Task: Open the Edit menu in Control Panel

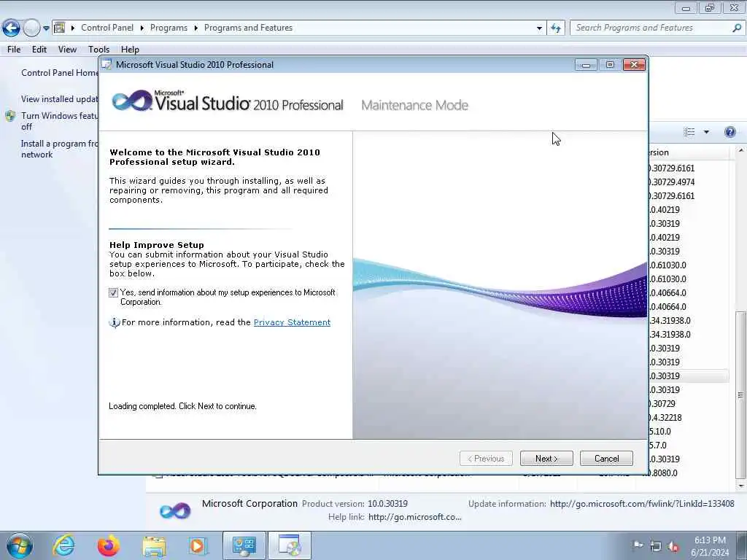Action: 39,50
